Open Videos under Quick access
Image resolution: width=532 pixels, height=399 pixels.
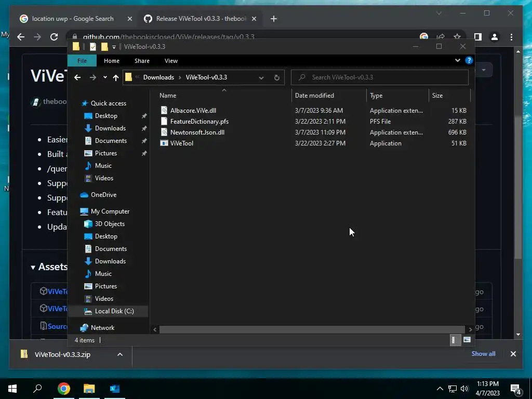tap(104, 178)
